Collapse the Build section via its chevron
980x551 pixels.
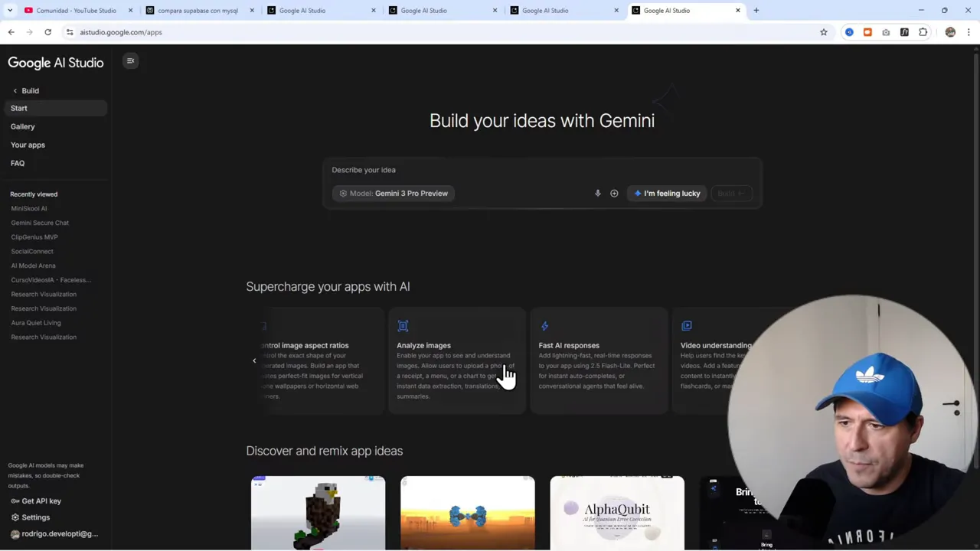coord(15,90)
